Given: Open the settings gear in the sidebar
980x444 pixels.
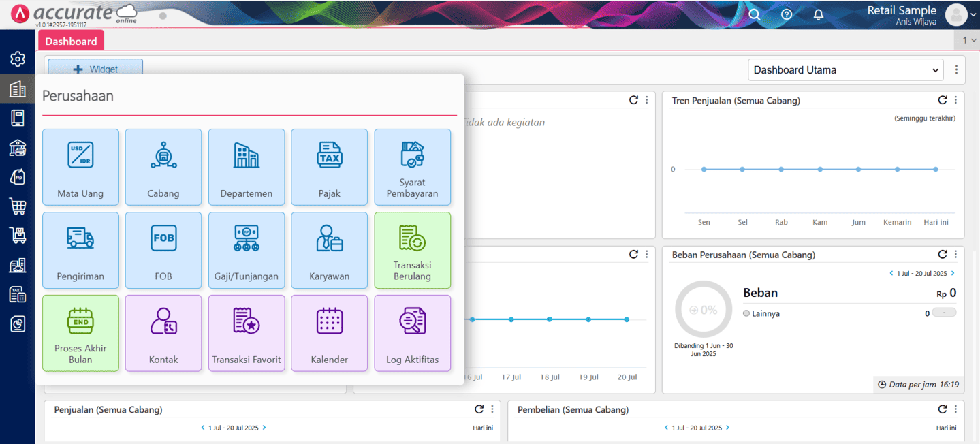Looking at the screenshot, I should click(18, 59).
